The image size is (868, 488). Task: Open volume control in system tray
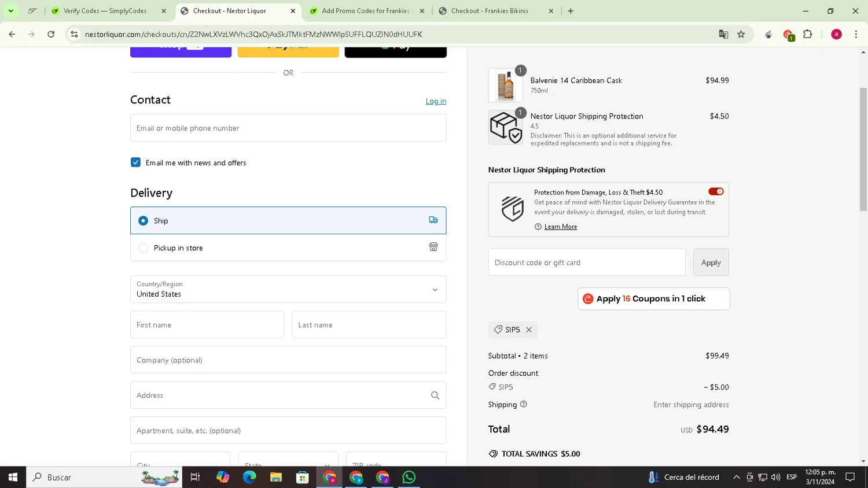775,477
